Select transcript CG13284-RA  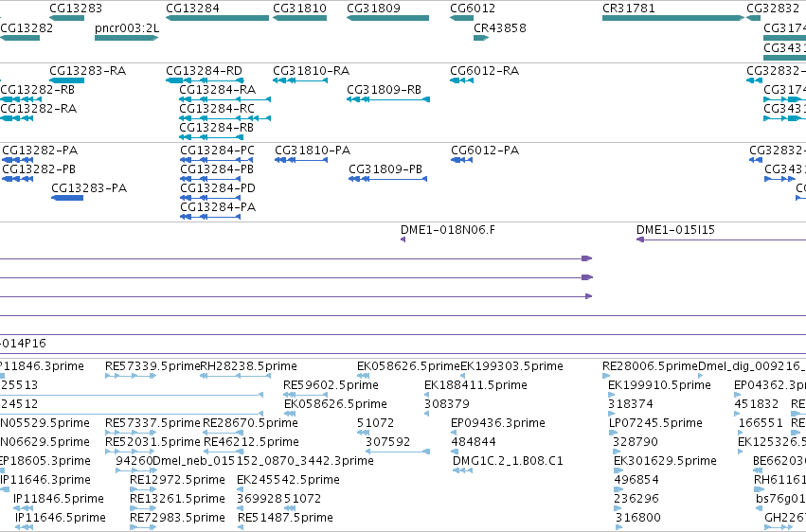tap(224, 99)
